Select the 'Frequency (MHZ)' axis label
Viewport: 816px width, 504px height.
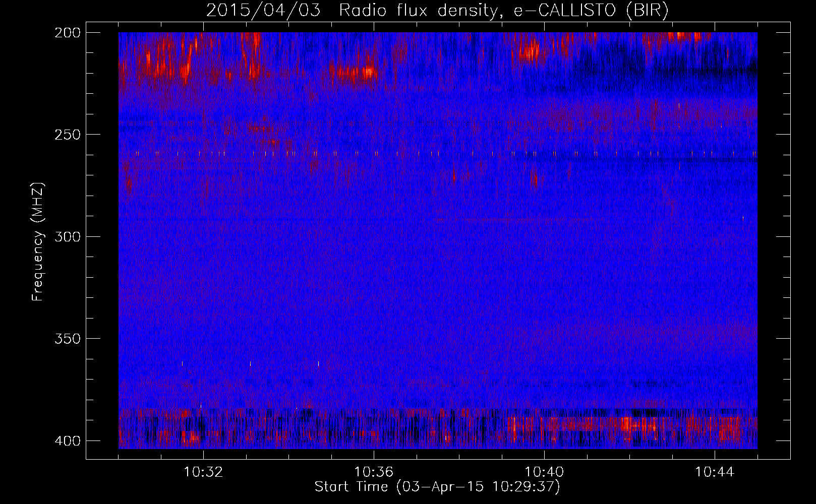pyautogui.click(x=38, y=242)
